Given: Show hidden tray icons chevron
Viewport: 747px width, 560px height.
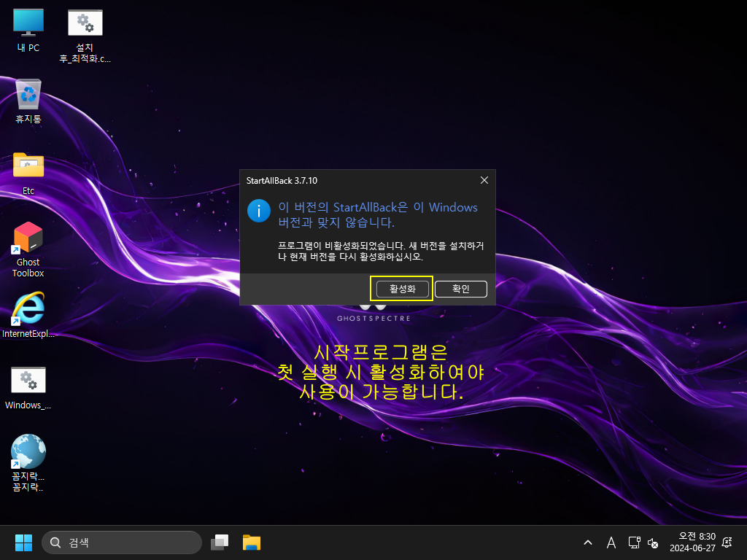Looking at the screenshot, I should tap(588, 542).
